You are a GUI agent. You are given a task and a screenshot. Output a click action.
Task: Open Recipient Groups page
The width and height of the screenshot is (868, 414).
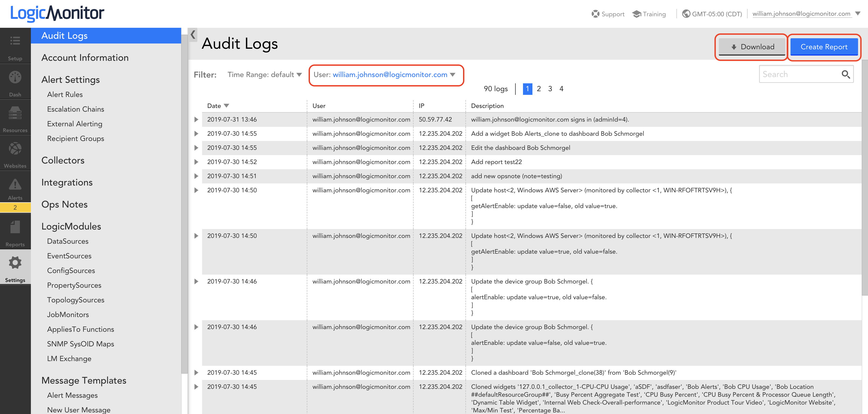pos(75,138)
